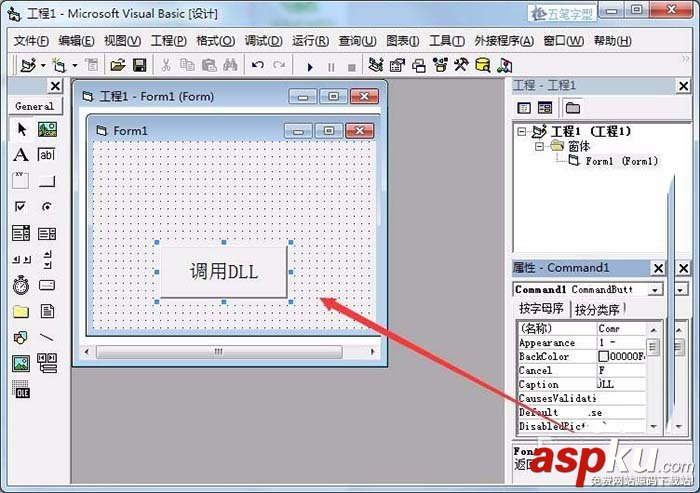This screenshot has height=493, width=700.
Task: Toggle Folders view in project panel
Action: (x=573, y=108)
